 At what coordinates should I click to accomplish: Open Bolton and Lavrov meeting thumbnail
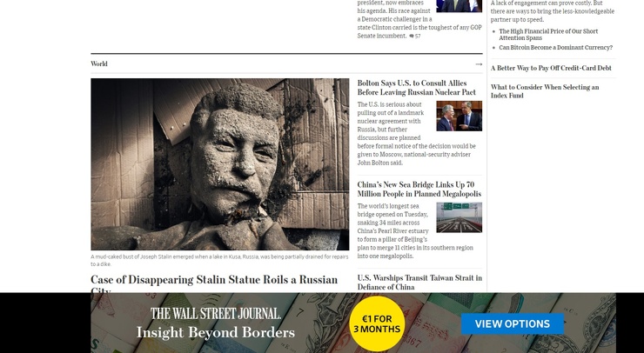pos(460,116)
